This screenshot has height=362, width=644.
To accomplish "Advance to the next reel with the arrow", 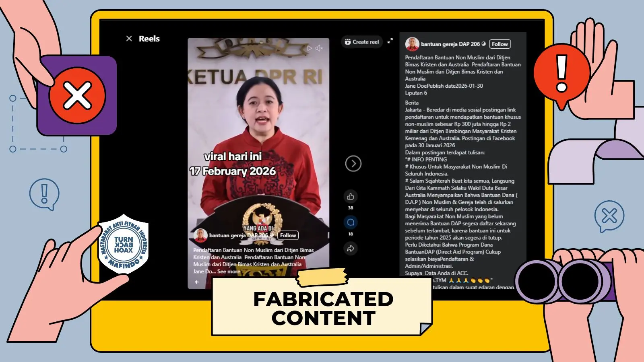I will pos(353,164).
